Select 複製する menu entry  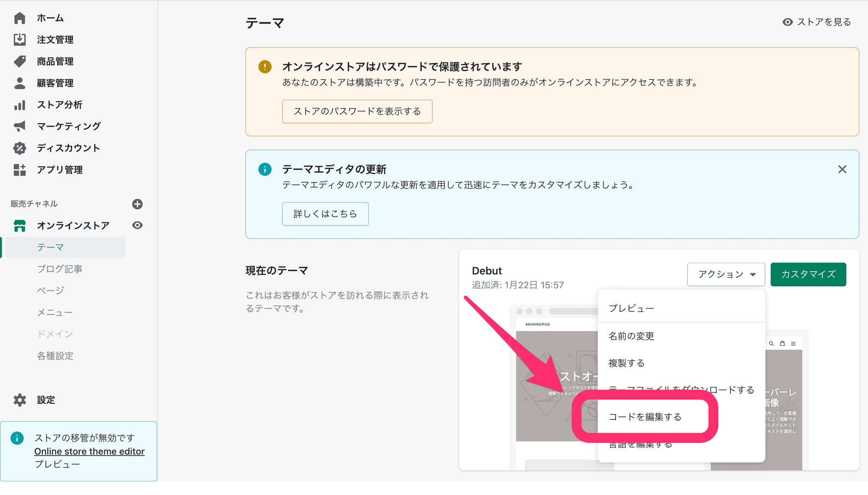pyautogui.click(x=626, y=363)
